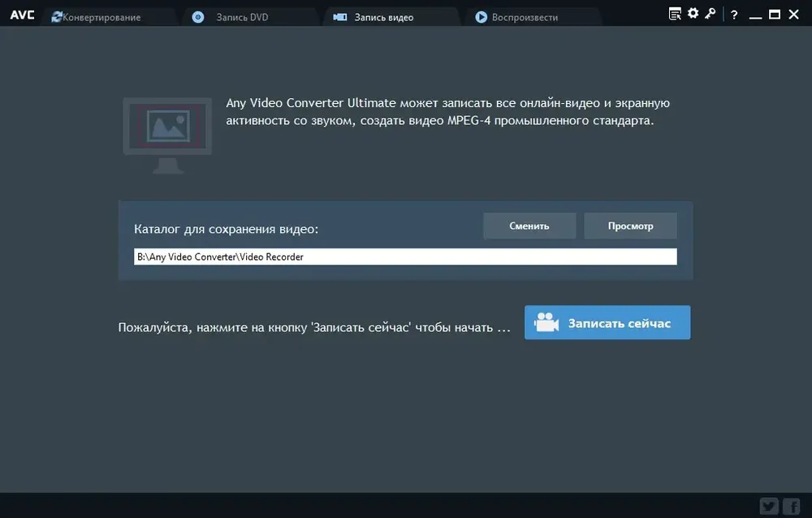Close the AVC window
Image resolution: width=812 pixels, height=518 pixels.
click(793, 15)
